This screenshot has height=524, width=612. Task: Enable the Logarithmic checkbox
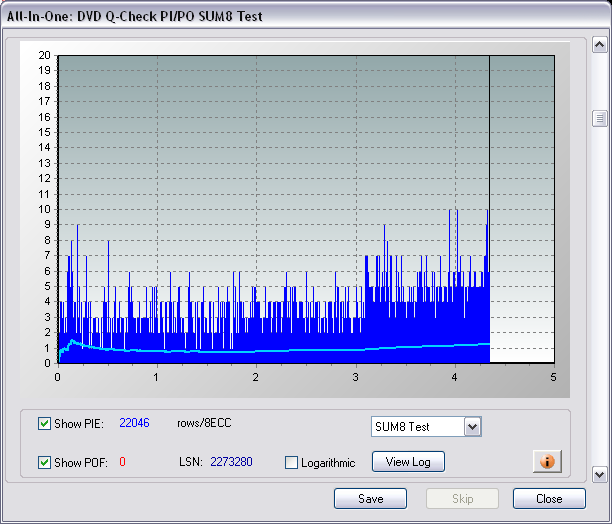click(x=291, y=462)
